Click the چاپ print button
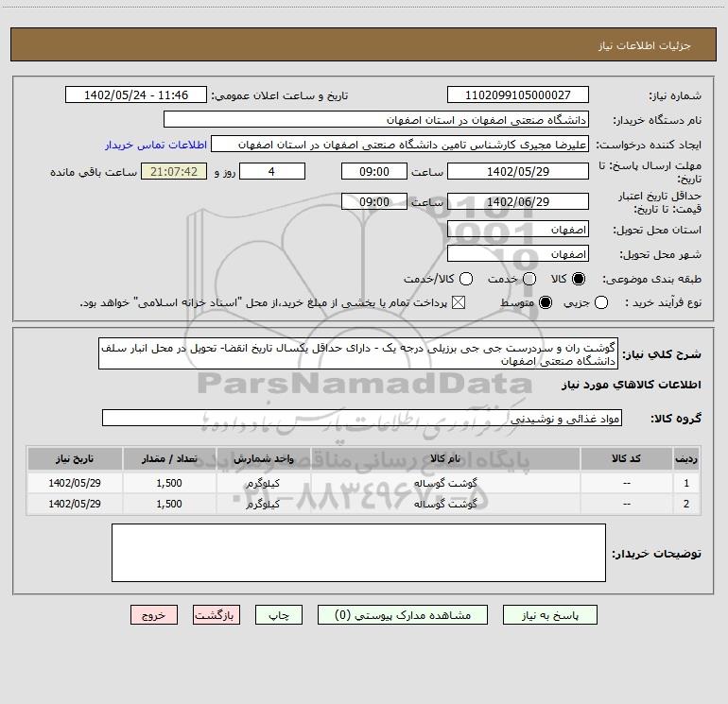This screenshot has width=728, height=704. coord(279,615)
